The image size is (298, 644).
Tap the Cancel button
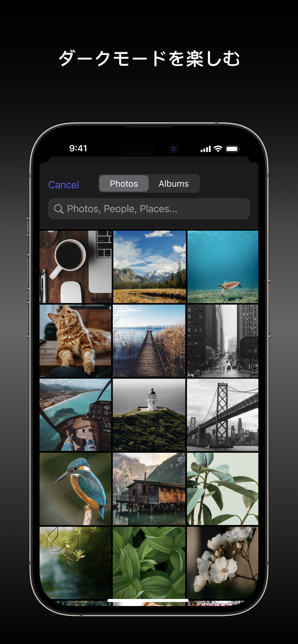point(63,185)
